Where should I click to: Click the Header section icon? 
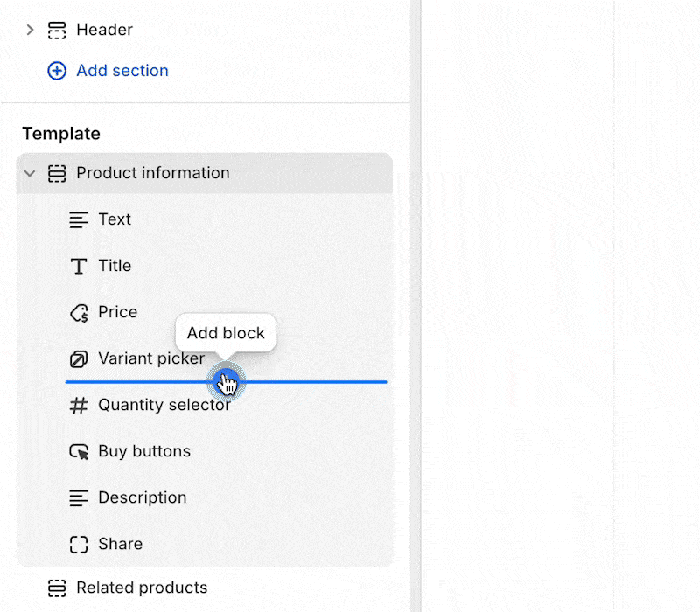pos(57,31)
